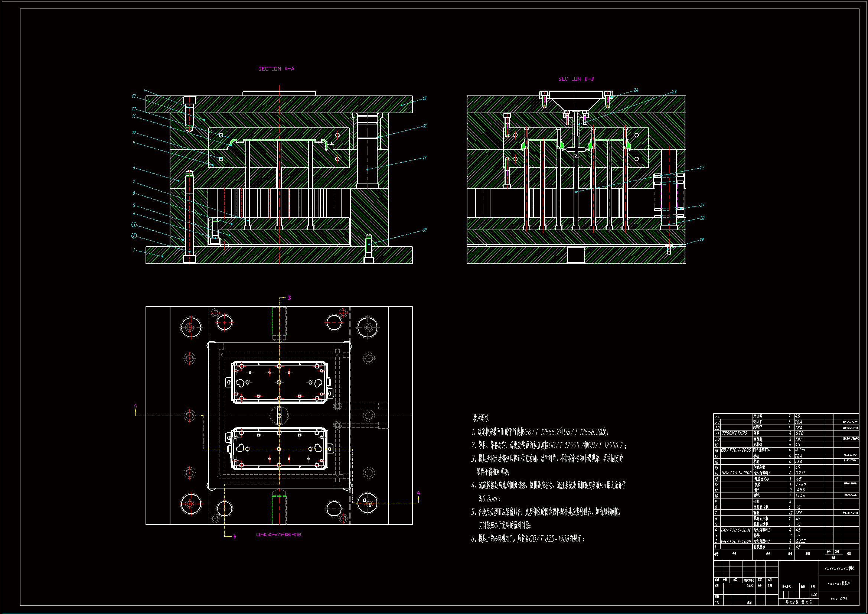Select circled balloon number 3 in Section A-A
868x614 pixels.
pyautogui.click(x=134, y=225)
